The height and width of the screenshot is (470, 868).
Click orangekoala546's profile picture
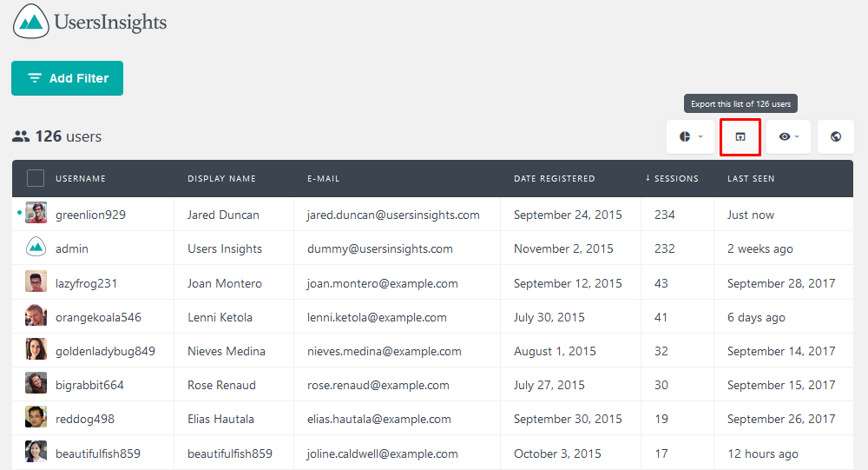click(x=36, y=315)
